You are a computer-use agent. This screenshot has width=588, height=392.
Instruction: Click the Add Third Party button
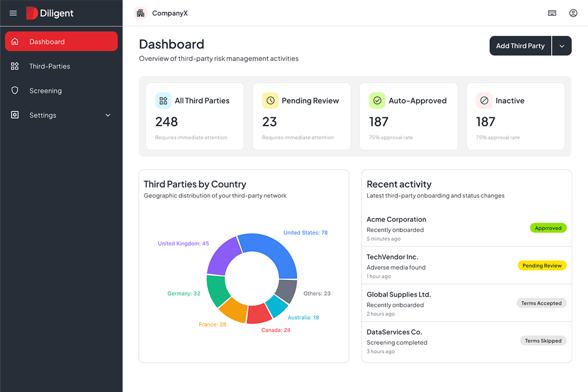pyautogui.click(x=520, y=46)
